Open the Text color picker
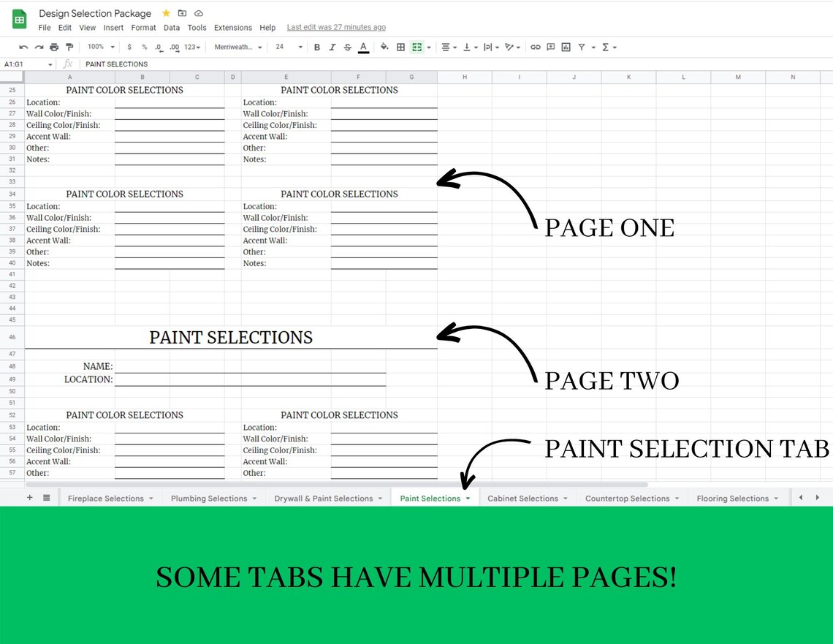Image resolution: width=833 pixels, height=644 pixels. click(363, 47)
